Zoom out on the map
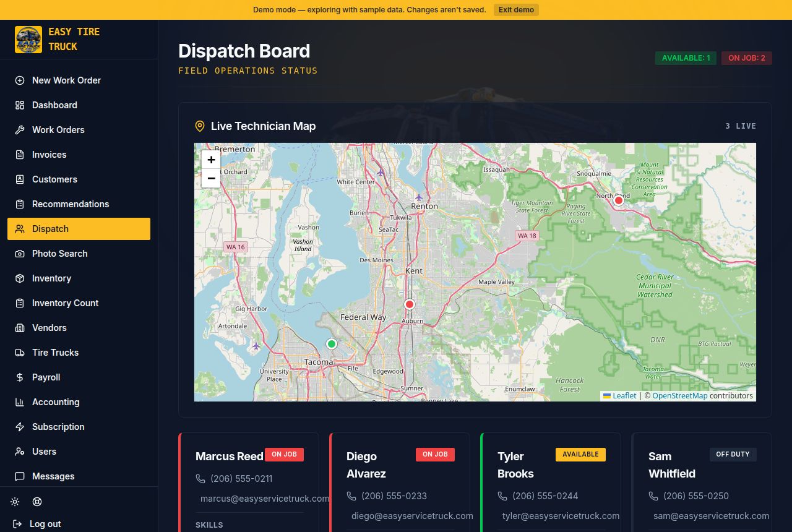Image resolution: width=792 pixels, height=532 pixels. coord(211,178)
